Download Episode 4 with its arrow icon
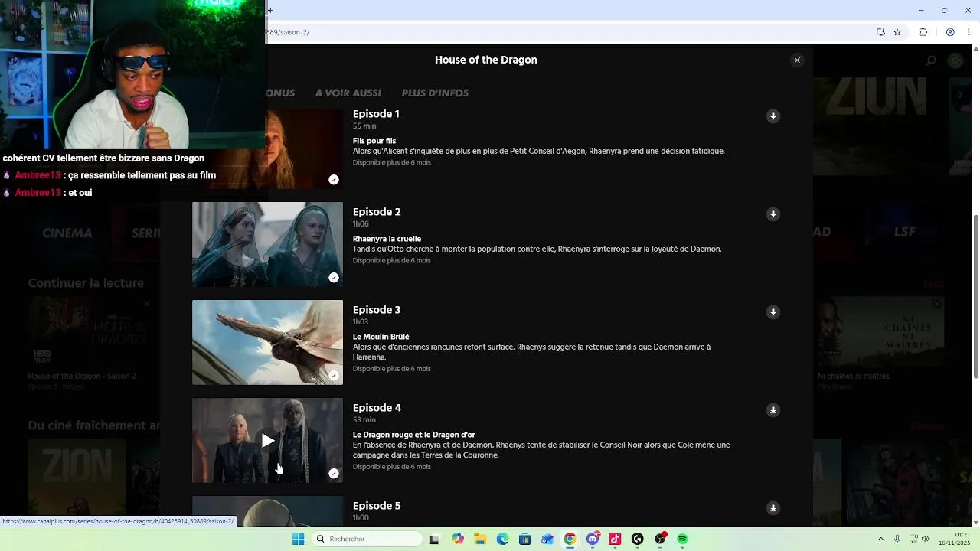The height and width of the screenshot is (551, 980). click(x=773, y=410)
